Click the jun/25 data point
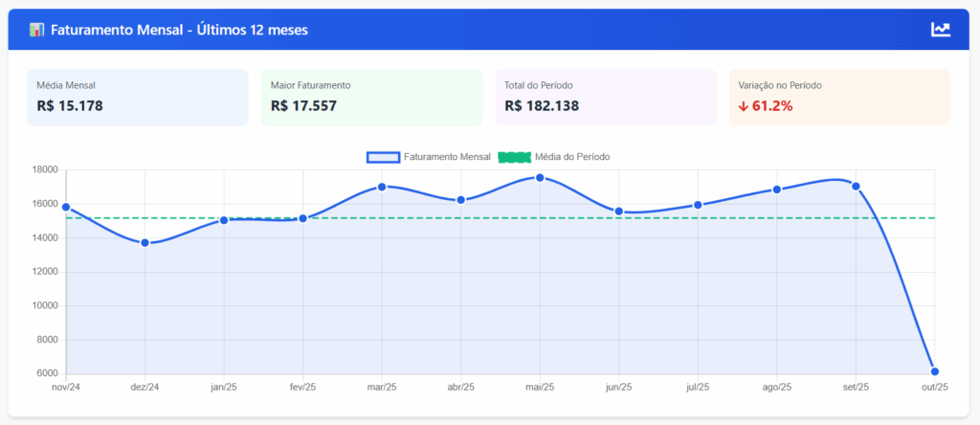This screenshot has width=980, height=425. (x=619, y=212)
